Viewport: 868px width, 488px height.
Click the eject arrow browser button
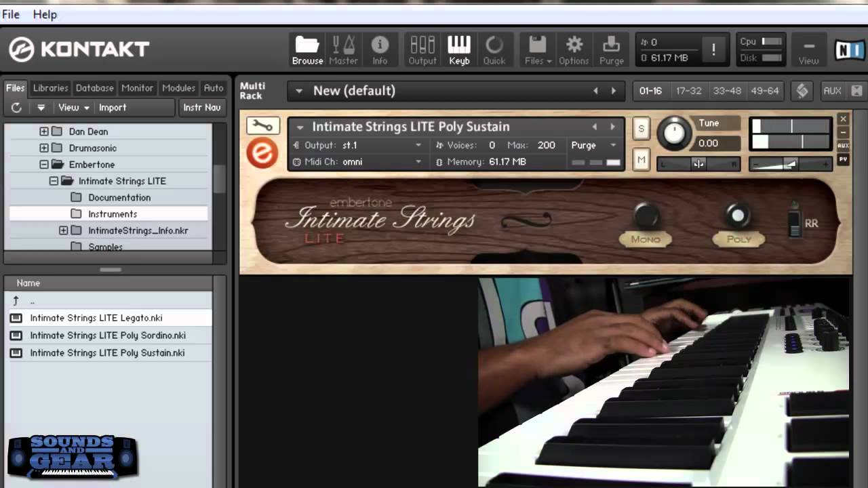pyautogui.click(x=41, y=107)
